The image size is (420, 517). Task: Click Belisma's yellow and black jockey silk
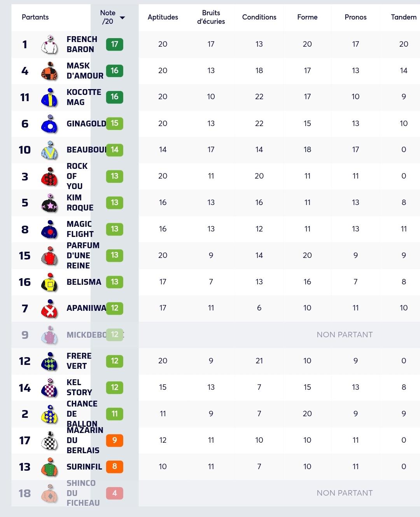(49, 282)
